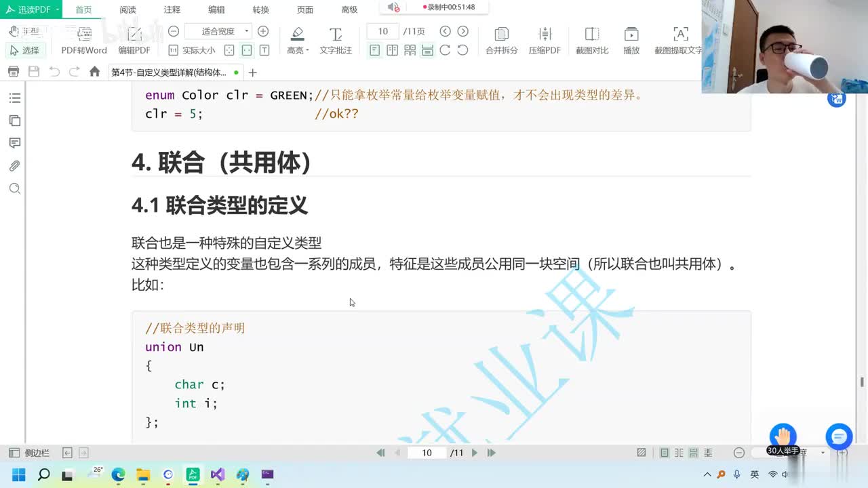The image size is (868, 488).
Task: Open the blue chat bubble button
Action: tap(839, 436)
